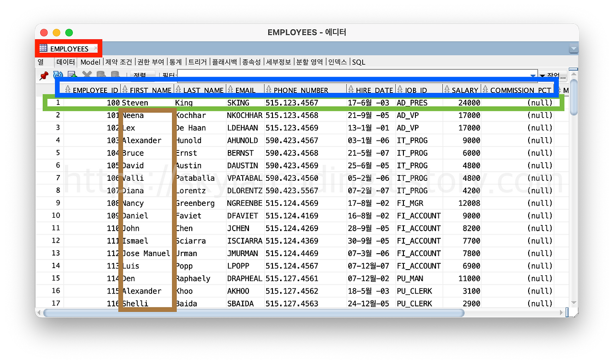Commit changes with the first disk icon
The width and height of the screenshot is (614, 364).
point(101,75)
